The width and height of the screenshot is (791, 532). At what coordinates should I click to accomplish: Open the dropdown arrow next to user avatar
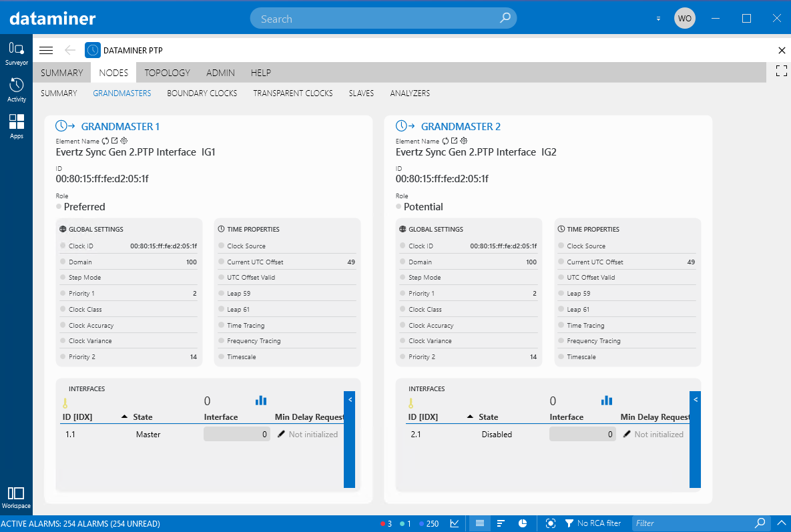click(x=658, y=19)
